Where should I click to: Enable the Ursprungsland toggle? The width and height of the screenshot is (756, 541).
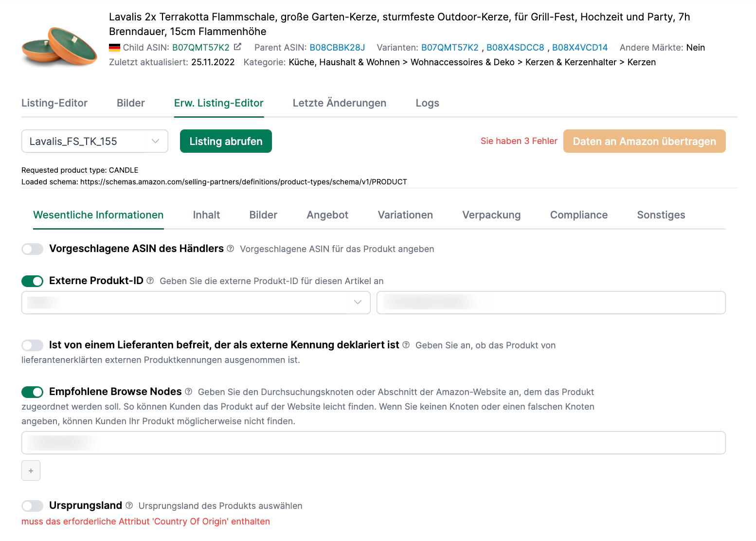click(x=32, y=506)
